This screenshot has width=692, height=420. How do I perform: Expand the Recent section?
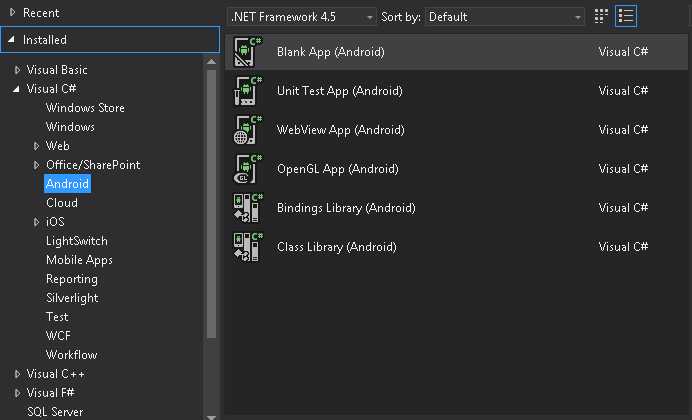(12, 12)
